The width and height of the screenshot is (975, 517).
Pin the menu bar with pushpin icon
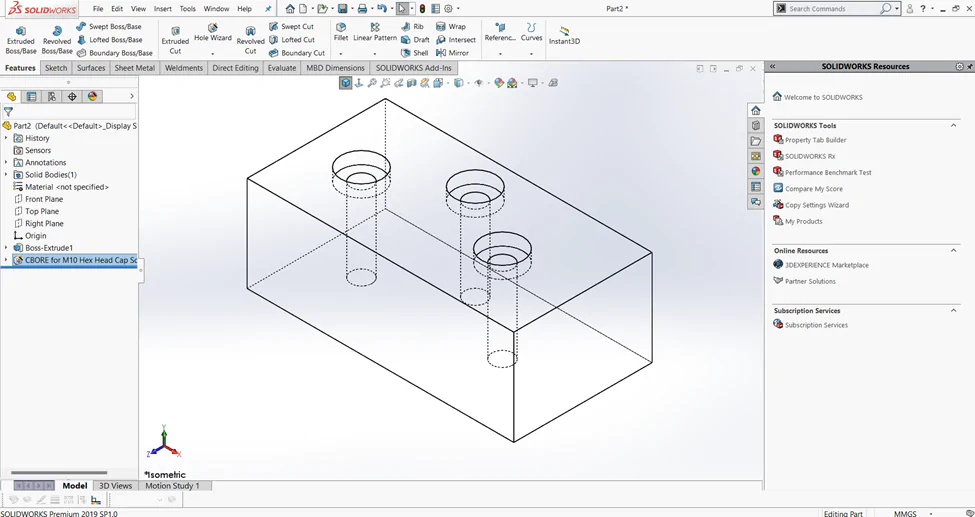(268, 9)
